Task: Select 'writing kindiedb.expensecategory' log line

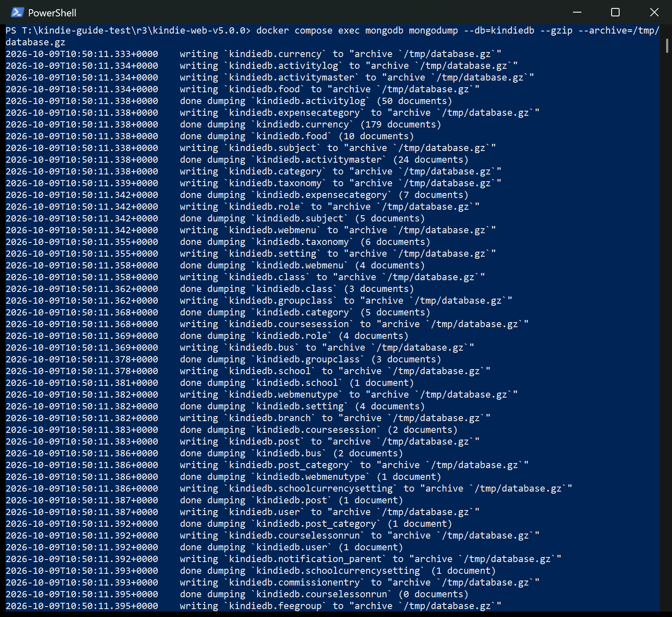Action: pyautogui.click(x=273, y=113)
